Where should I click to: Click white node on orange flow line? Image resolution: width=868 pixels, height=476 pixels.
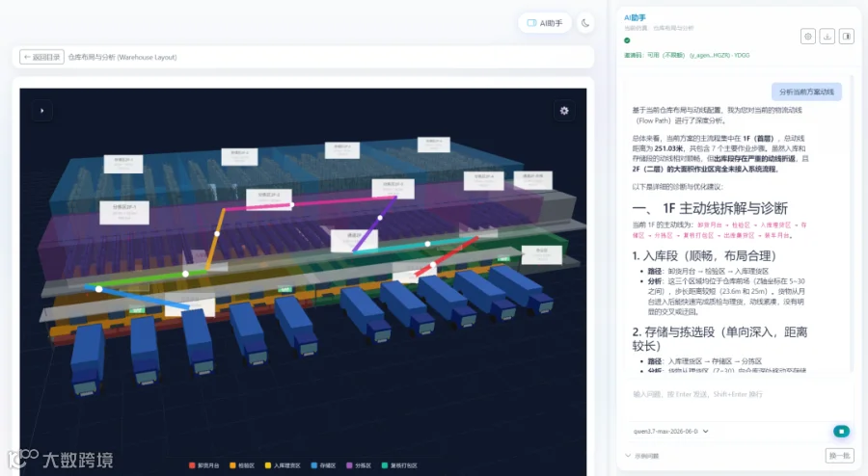pos(217,234)
